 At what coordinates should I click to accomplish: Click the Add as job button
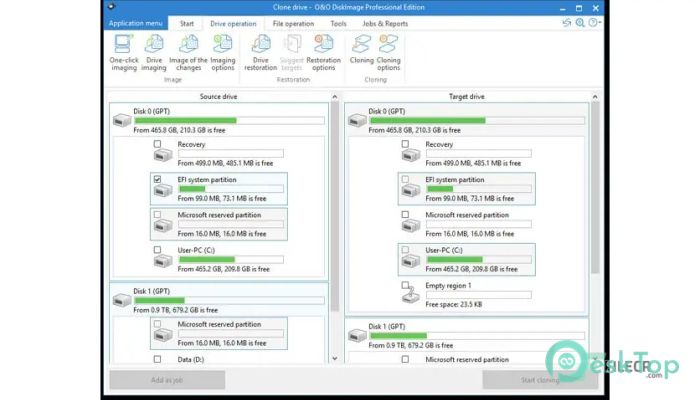point(167,380)
